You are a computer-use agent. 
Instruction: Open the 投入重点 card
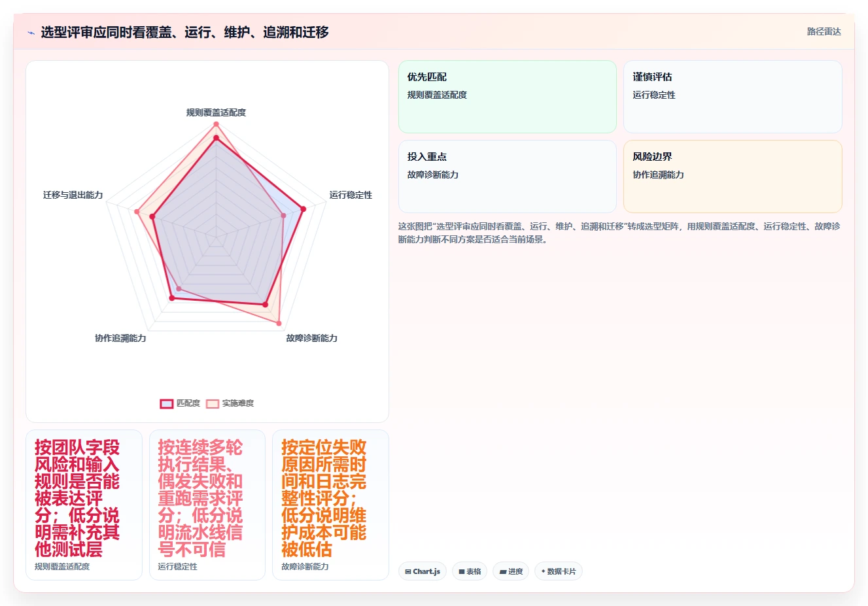tap(508, 177)
